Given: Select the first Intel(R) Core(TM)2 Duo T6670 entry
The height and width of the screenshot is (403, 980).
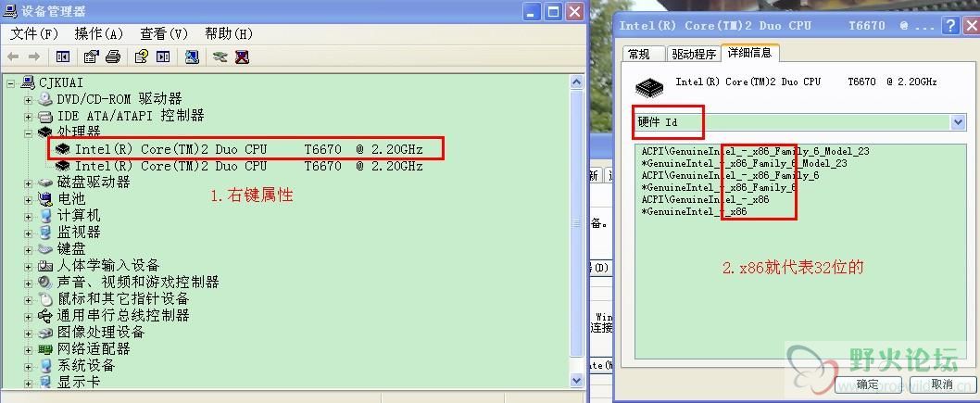Looking at the screenshot, I should point(248,149).
